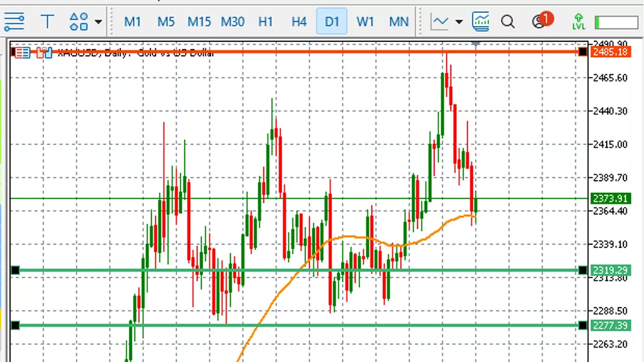
Task: Click the 2288.50 price scale value
Action: coord(611,311)
